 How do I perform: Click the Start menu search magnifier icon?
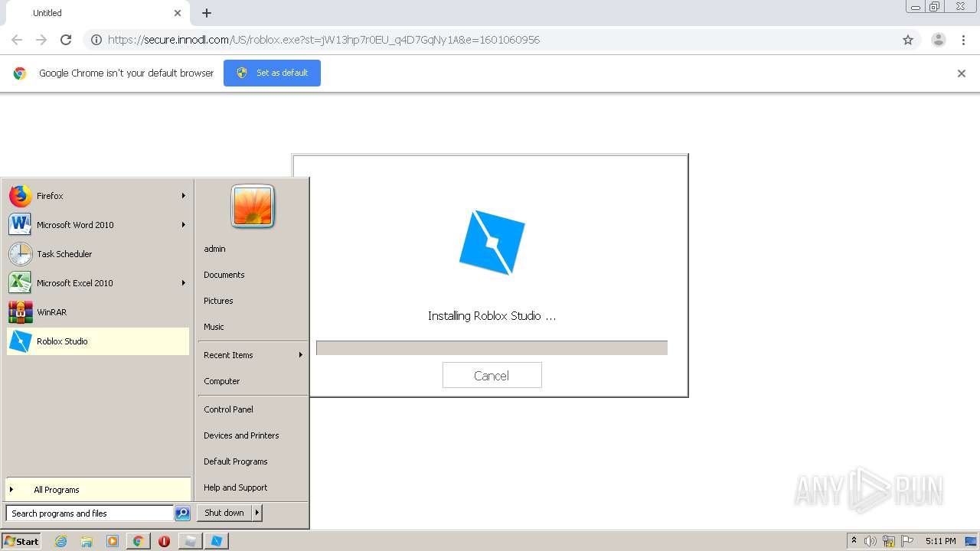pos(182,514)
